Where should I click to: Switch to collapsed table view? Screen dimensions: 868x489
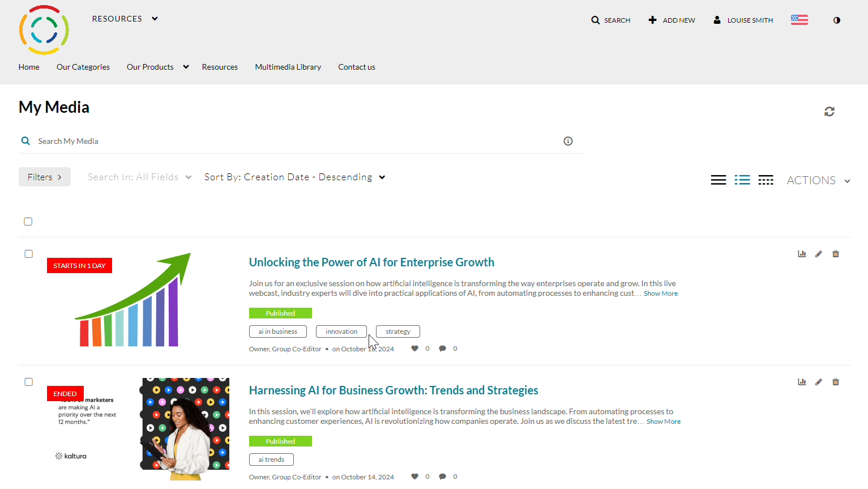tap(766, 180)
